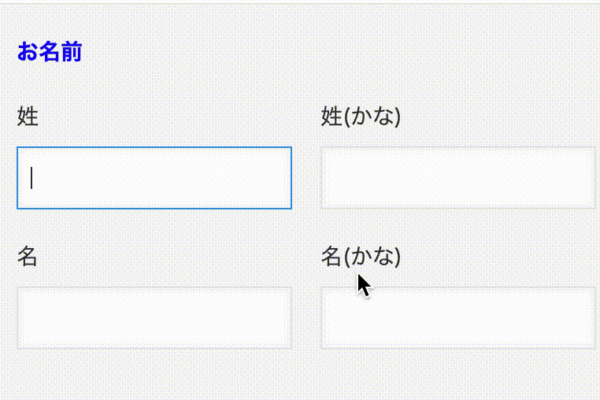Click the 名 field label
This screenshot has width=600, height=400.
[x=28, y=257]
